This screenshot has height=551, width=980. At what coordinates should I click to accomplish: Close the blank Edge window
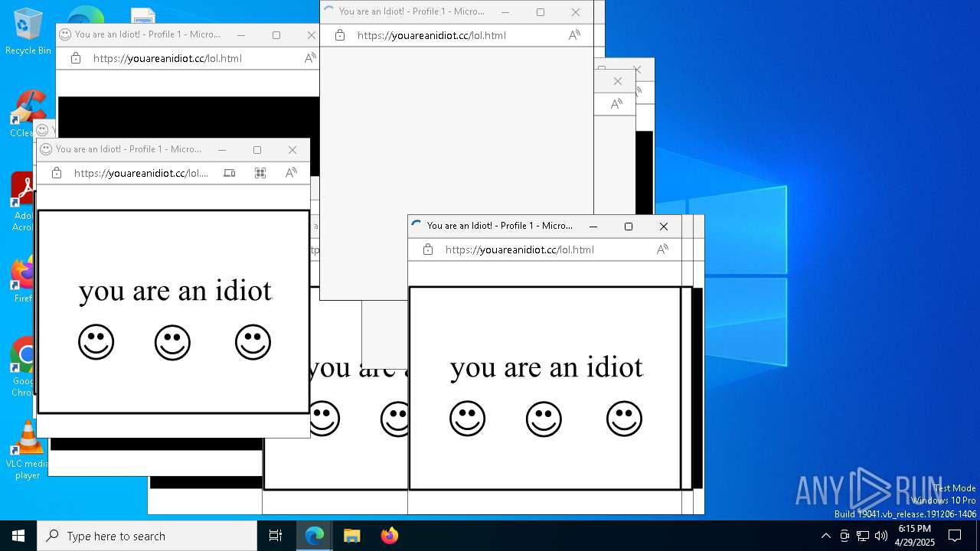[x=576, y=12]
